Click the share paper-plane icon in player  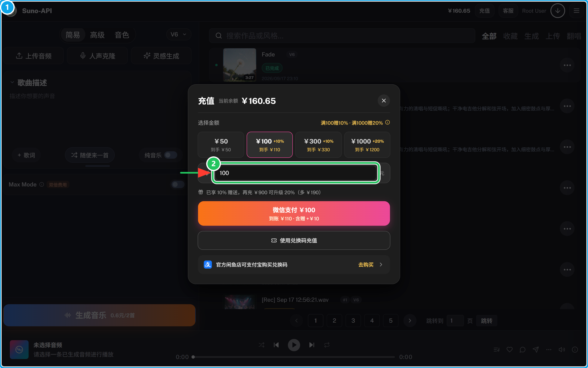(536, 350)
